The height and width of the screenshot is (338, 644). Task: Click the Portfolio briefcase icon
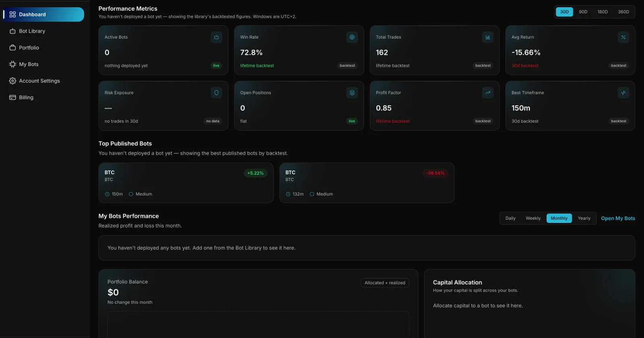click(x=12, y=47)
